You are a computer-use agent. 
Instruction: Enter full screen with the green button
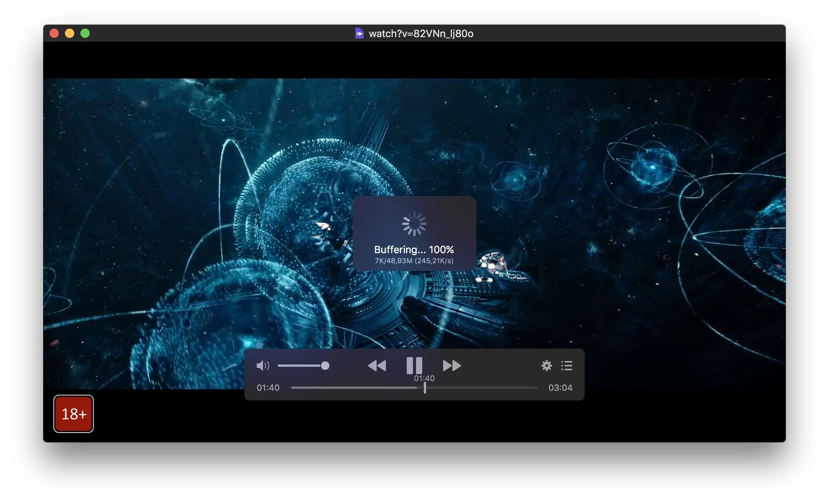[x=85, y=33]
